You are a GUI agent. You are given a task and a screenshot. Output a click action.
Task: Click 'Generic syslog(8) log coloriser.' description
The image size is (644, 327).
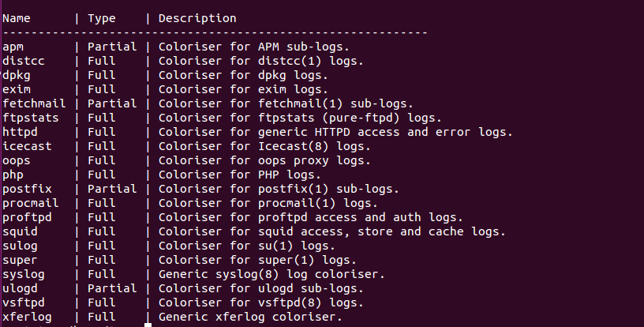[x=271, y=274]
